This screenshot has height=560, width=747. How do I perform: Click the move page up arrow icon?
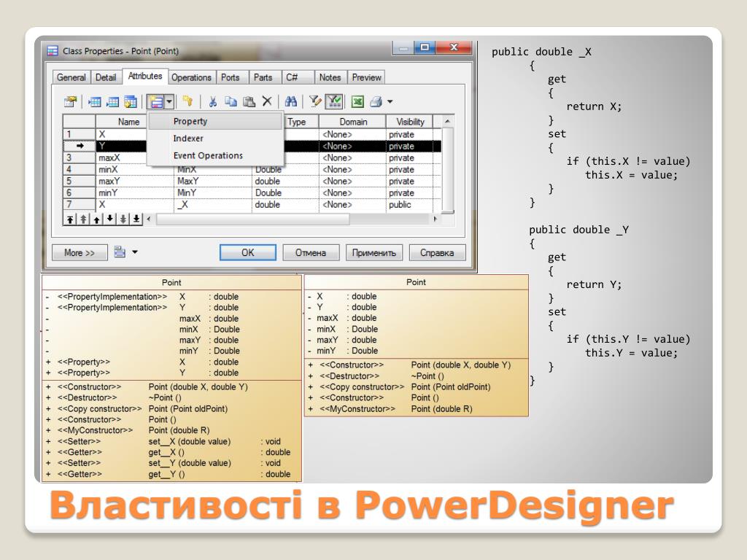click(x=83, y=219)
